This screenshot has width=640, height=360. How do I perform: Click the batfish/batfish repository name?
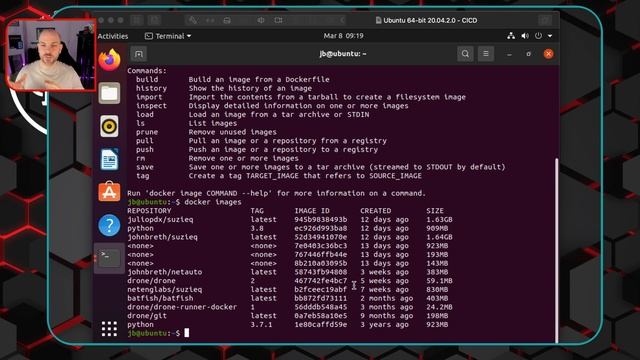point(160,298)
